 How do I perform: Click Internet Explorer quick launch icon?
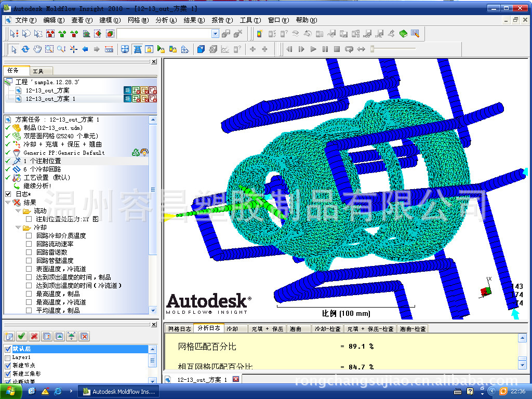(58, 391)
